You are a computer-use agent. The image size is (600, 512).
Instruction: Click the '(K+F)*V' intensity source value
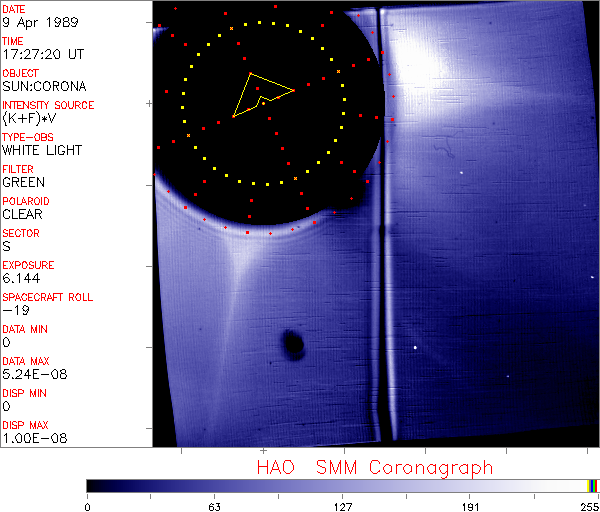click(x=34, y=118)
